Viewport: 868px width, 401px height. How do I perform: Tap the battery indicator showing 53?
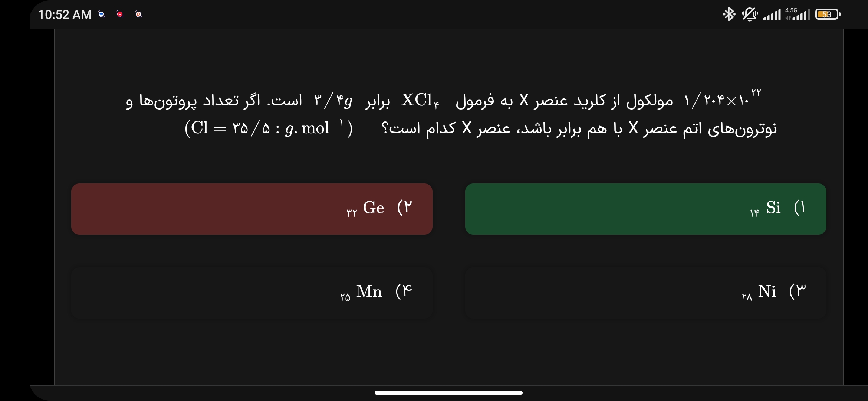pyautogui.click(x=828, y=14)
